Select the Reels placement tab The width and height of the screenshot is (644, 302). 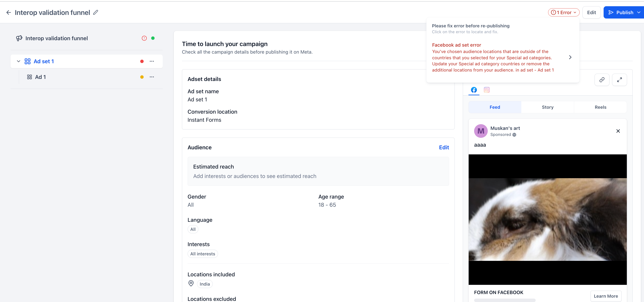(x=600, y=107)
